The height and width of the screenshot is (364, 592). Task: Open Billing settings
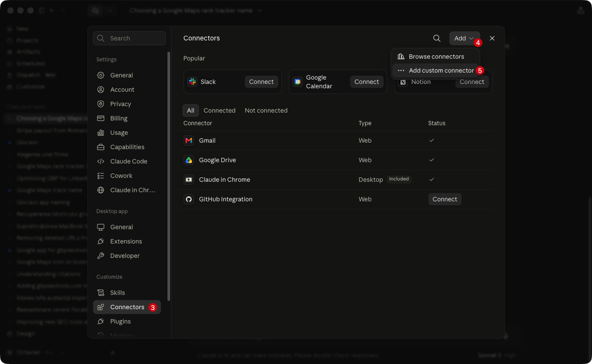(127, 118)
